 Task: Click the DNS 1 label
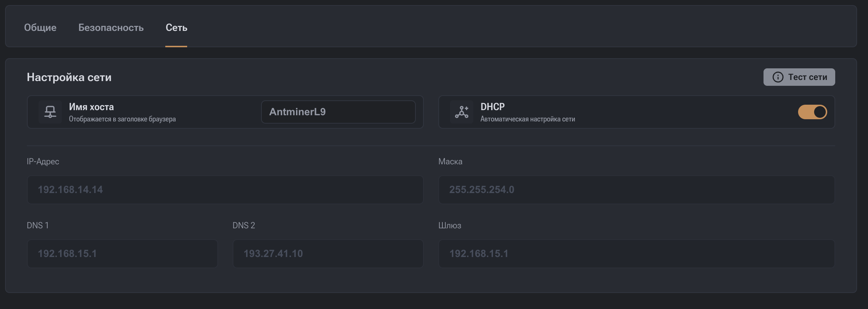pyautogui.click(x=38, y=225)
